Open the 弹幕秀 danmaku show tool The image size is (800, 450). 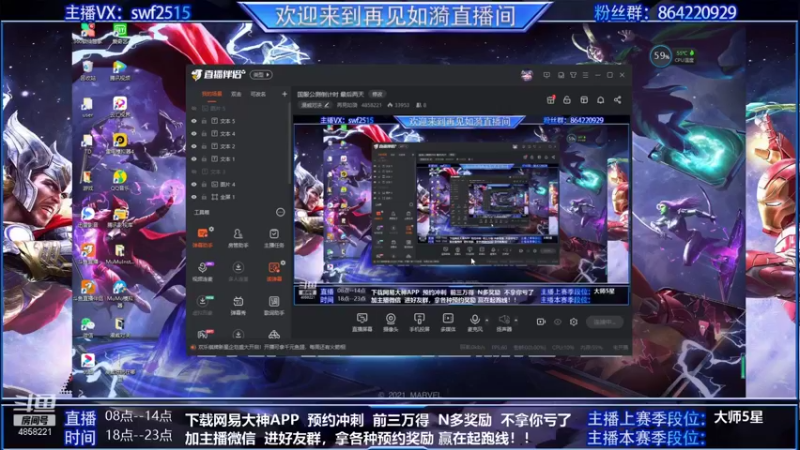[x=238, y=305]
